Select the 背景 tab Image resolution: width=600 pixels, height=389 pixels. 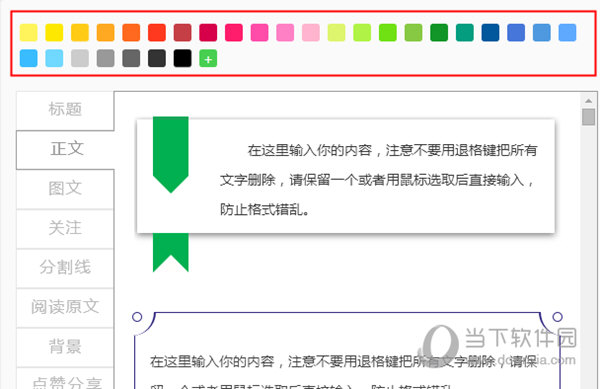click(65, 347)
